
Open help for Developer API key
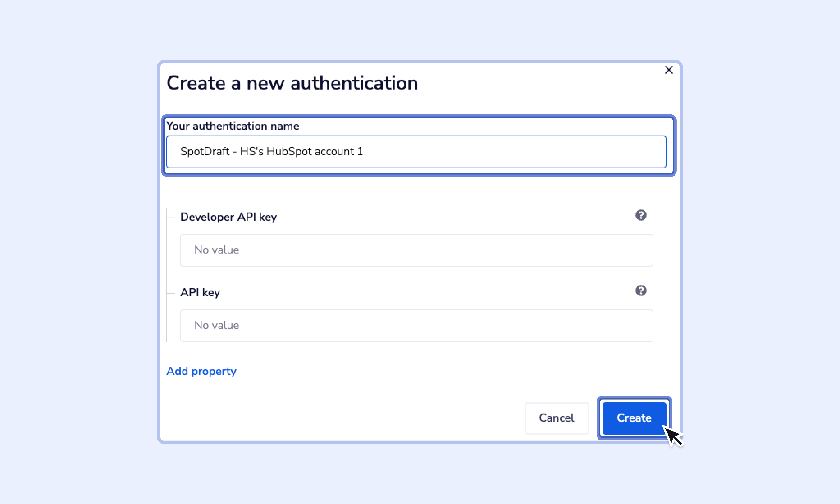coord(641,215)
